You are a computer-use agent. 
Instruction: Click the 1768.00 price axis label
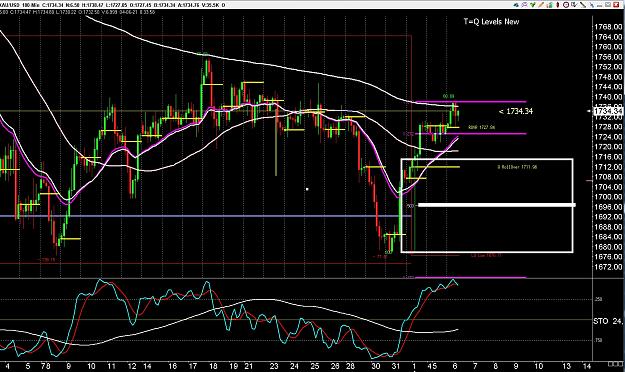(608, 27)
